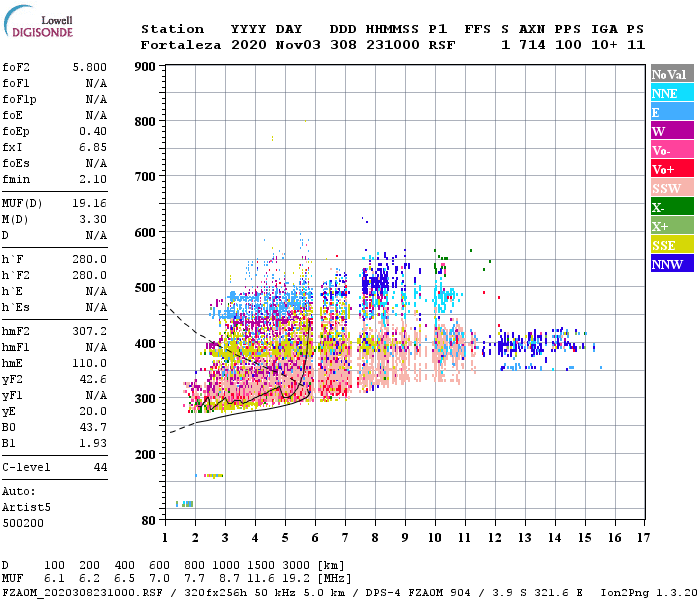The width and height of the screenshot is (700, 600).
Task: Click the MUF(D) value 19.16
Action: [89, 204]
